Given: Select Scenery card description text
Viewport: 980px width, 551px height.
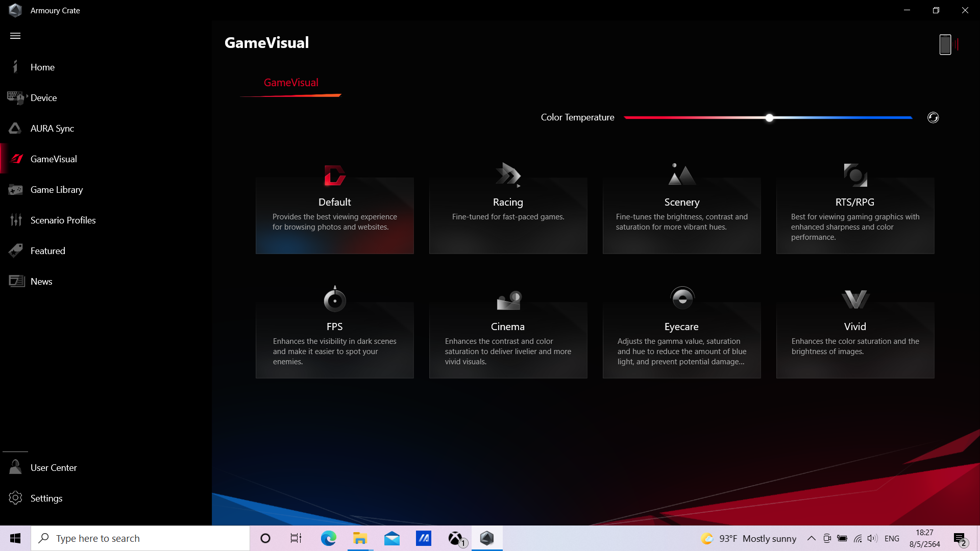Looking at the screenshot, I should pyautogui.click(x=682, y=222).
